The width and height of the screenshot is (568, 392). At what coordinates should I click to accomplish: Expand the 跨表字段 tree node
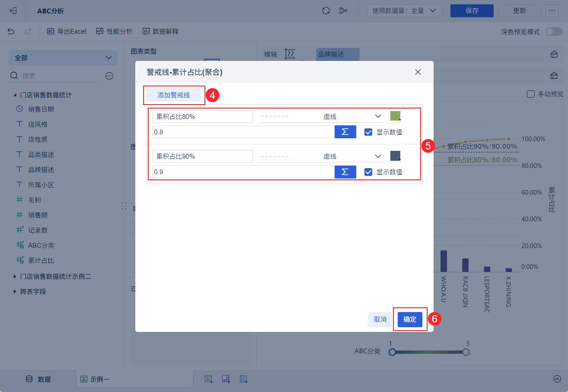pyautogui.click(x=15, y=292)
